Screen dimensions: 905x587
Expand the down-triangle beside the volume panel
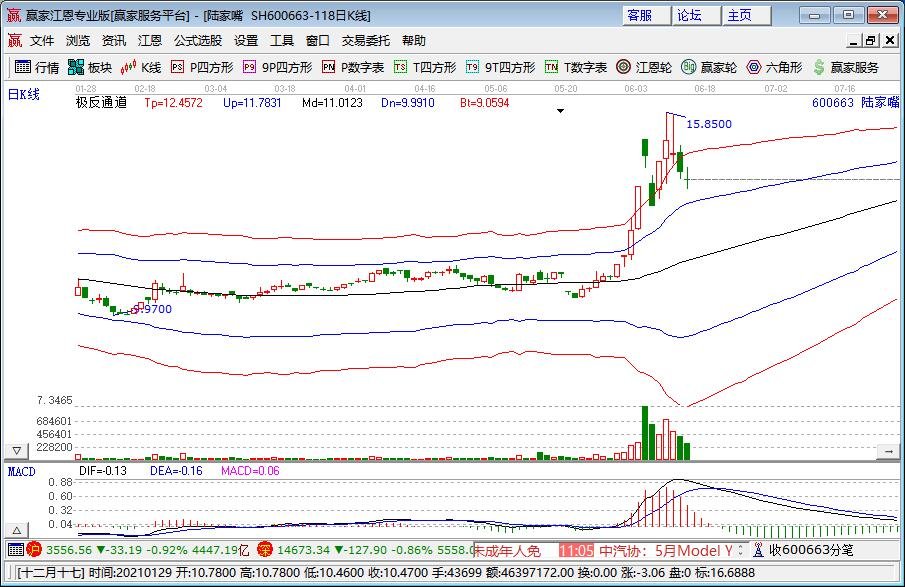coord(17,451)
